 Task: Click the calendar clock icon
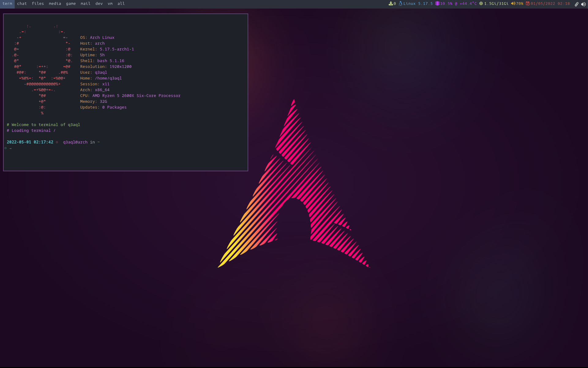[528, 4]
